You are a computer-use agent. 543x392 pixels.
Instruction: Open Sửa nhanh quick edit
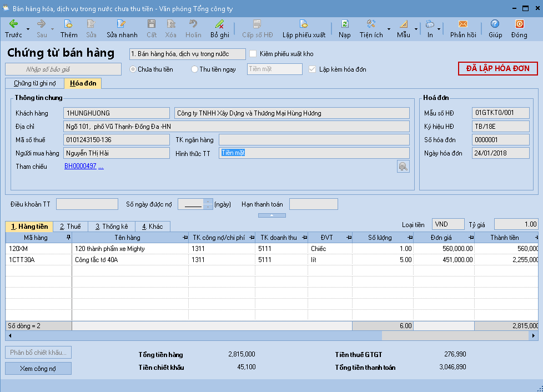pyautogui.click(x=122, y=28)
